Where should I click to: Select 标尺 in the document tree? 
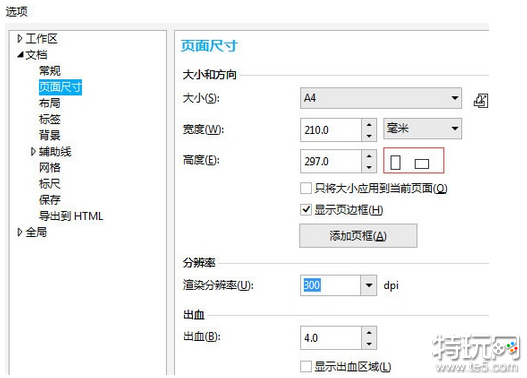(x=50, y=184)
